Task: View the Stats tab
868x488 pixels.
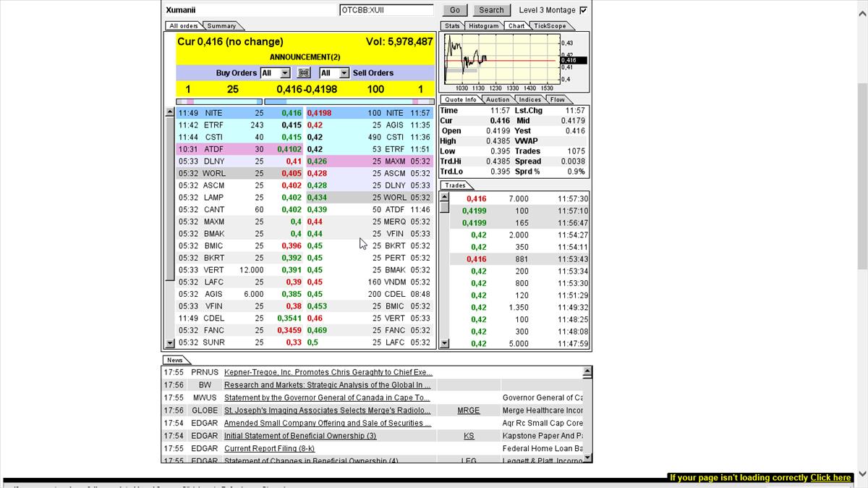Action: coord(452,25)
